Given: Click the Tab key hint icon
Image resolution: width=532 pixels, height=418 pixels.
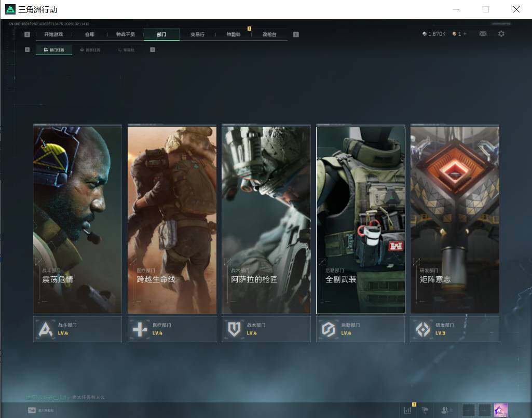Looking at the screenshot, I should pos(32,410).
